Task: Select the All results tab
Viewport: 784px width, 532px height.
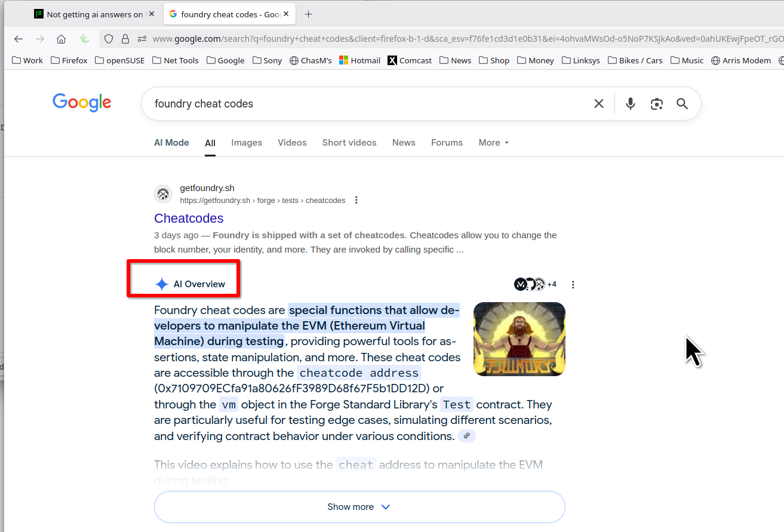Action: coord(210,143)
